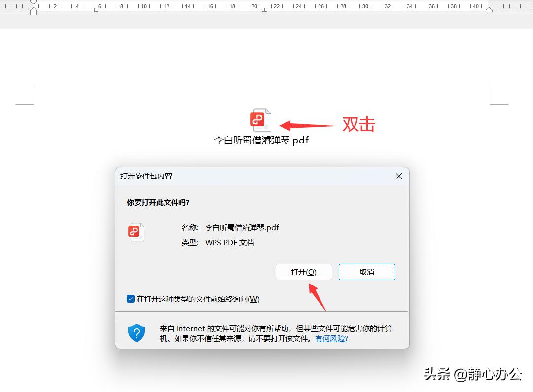
Task: Click the first-line indent marker on ruler
Action: pyautogui.click(x=34, y=2)
